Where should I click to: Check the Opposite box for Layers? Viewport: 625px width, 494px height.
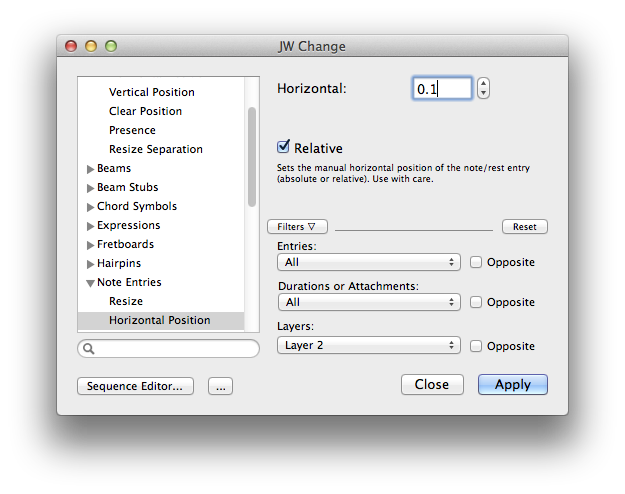tap(476, 346)
